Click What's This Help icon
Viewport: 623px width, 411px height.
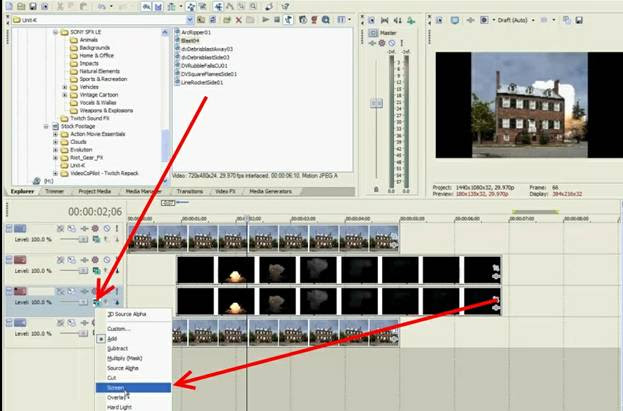click(x=285, y=6)
